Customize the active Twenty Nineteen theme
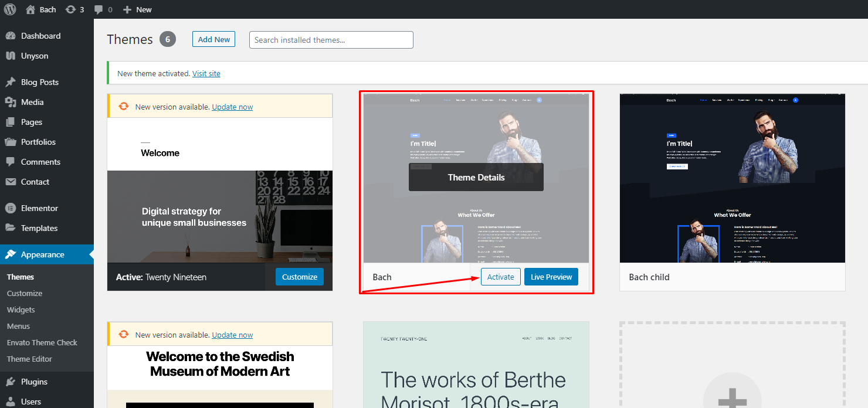 [300, 277]
